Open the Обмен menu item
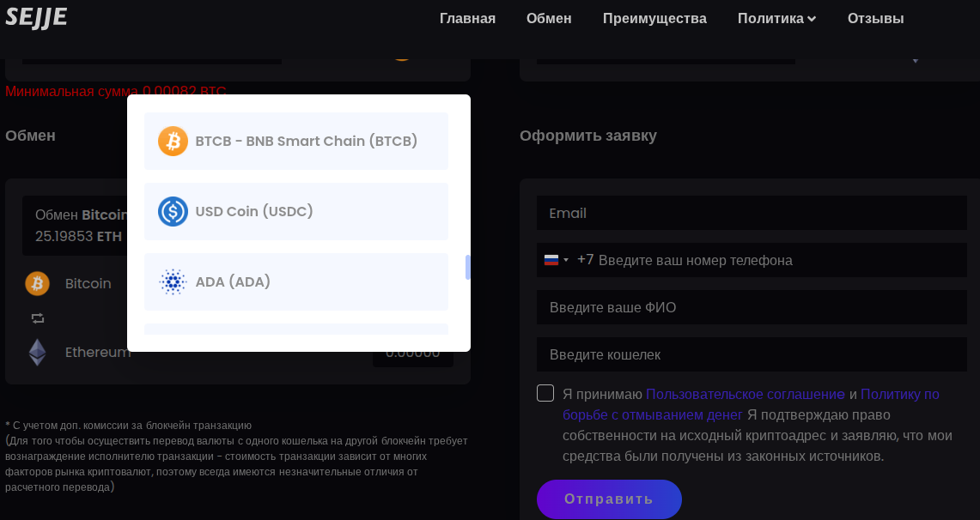Viewport: 980px width, 520px height. tap(549, 18)
